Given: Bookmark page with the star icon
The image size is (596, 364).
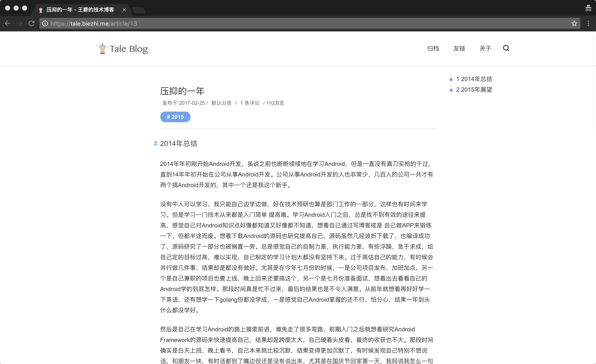Looking at the screenshot, I should (574, 24).
